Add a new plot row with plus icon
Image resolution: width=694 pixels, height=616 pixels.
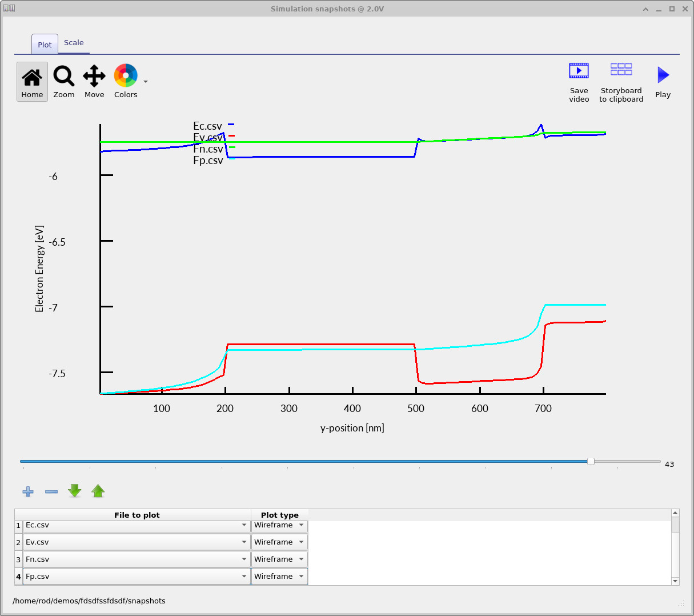[x=28, y=491]
